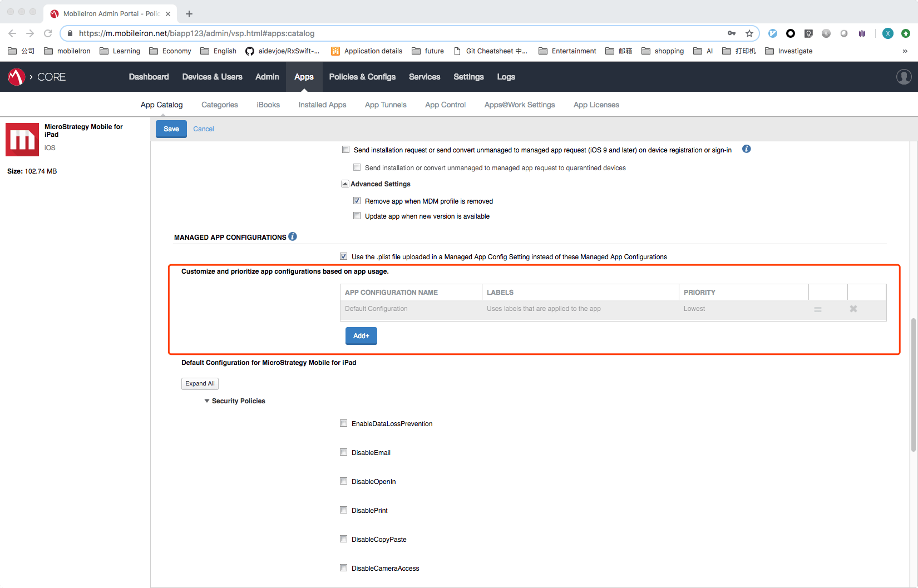
Task: Open the mobileIron bookmarks folder
Action: pos(67,51)
